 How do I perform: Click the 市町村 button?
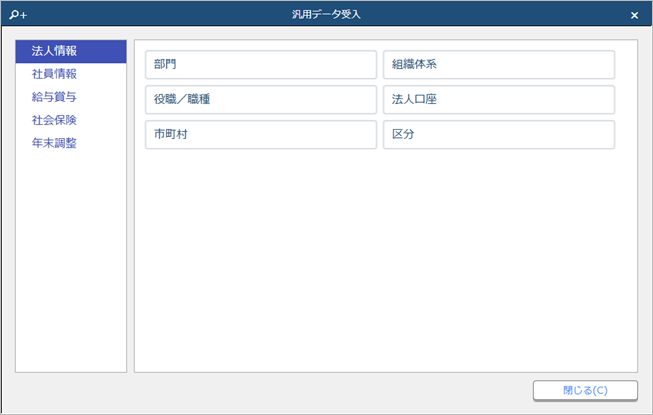[261, 134]
